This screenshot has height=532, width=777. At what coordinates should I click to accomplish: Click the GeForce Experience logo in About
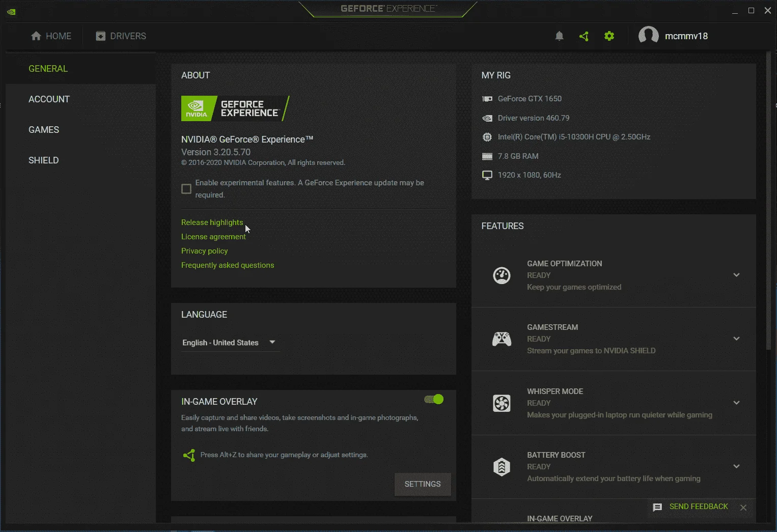(235, 108)
